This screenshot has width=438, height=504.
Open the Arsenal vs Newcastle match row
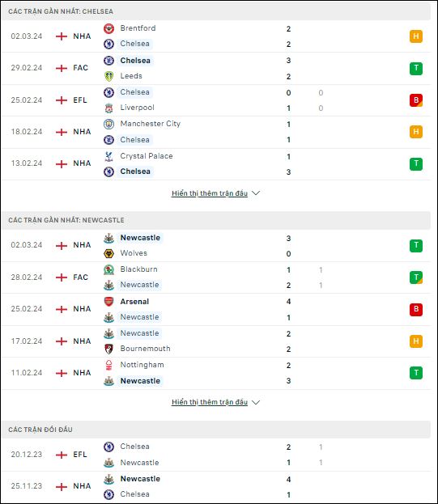216,309
